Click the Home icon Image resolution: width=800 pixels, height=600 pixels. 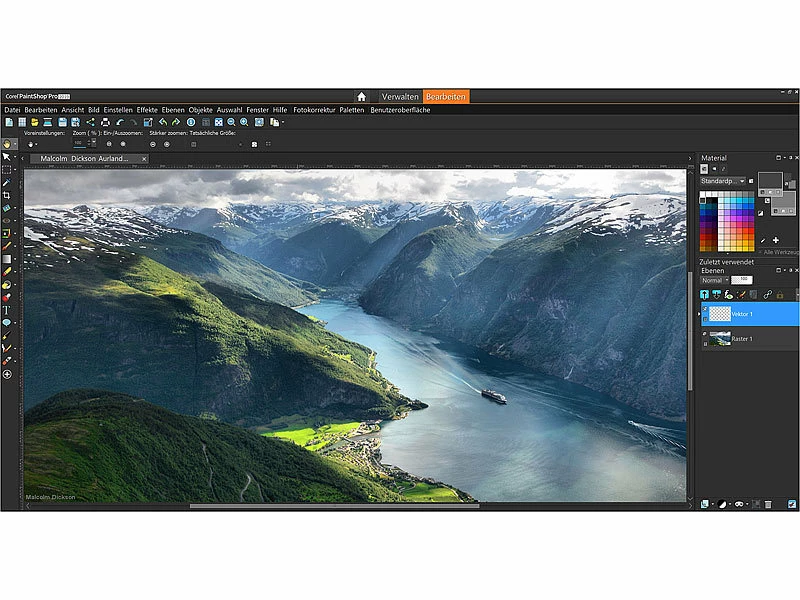point(361,97)
